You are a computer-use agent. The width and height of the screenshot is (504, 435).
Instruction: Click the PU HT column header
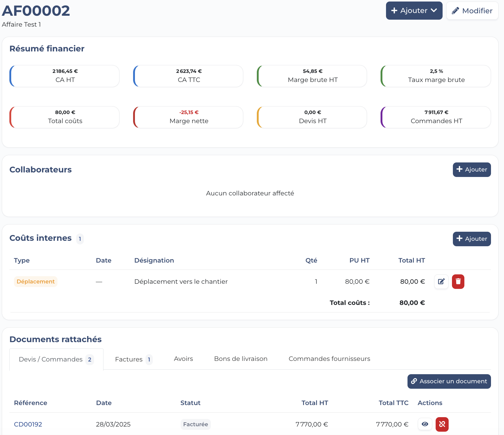(x=359, y=260)
